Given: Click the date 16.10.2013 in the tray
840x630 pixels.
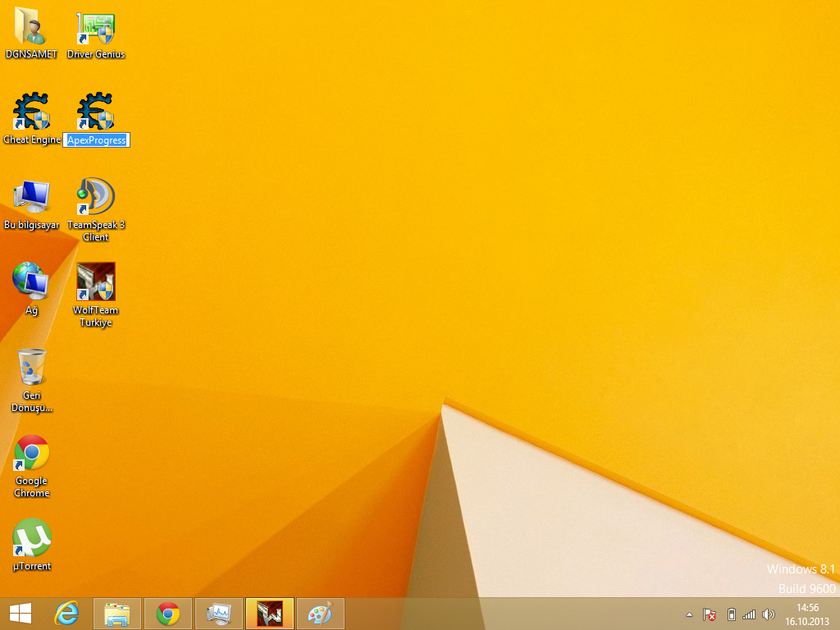Looking at the screenshot, I should pyautogui.click(x=807, y=622).
